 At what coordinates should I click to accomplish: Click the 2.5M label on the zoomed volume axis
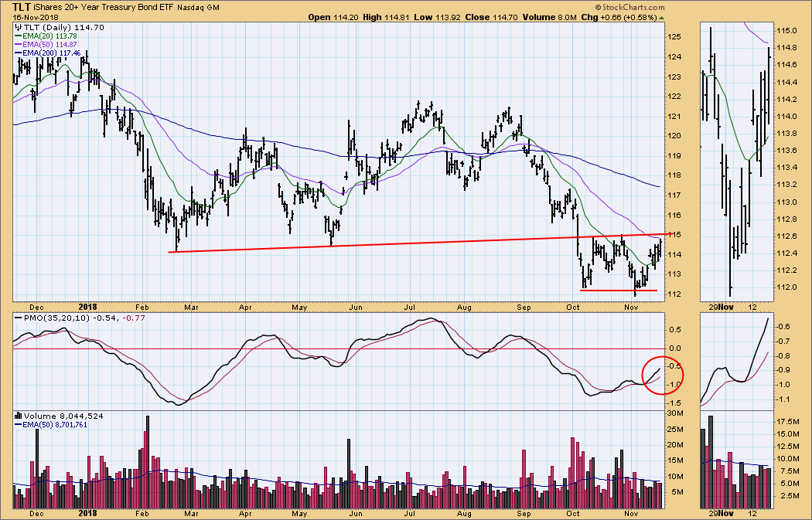[788, 496]
